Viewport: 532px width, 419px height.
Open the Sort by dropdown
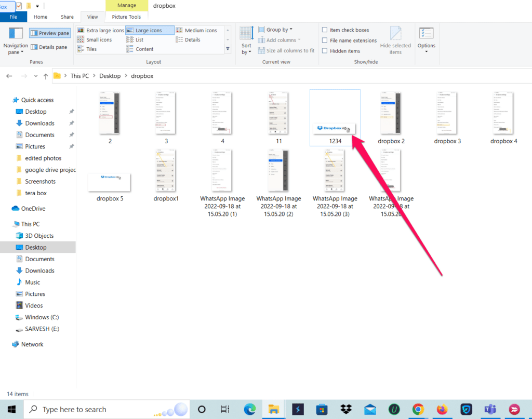click(246, 42)
